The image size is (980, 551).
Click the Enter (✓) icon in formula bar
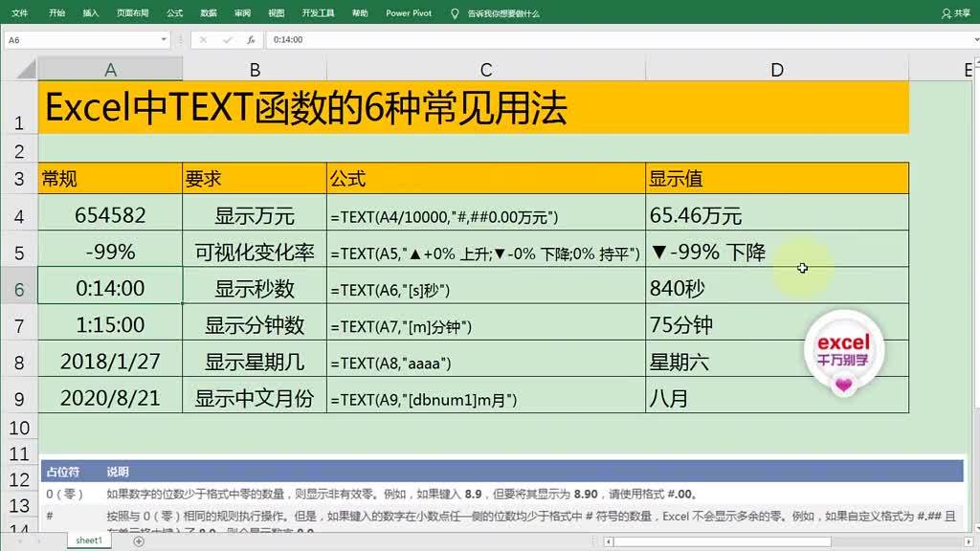(227, 39)
